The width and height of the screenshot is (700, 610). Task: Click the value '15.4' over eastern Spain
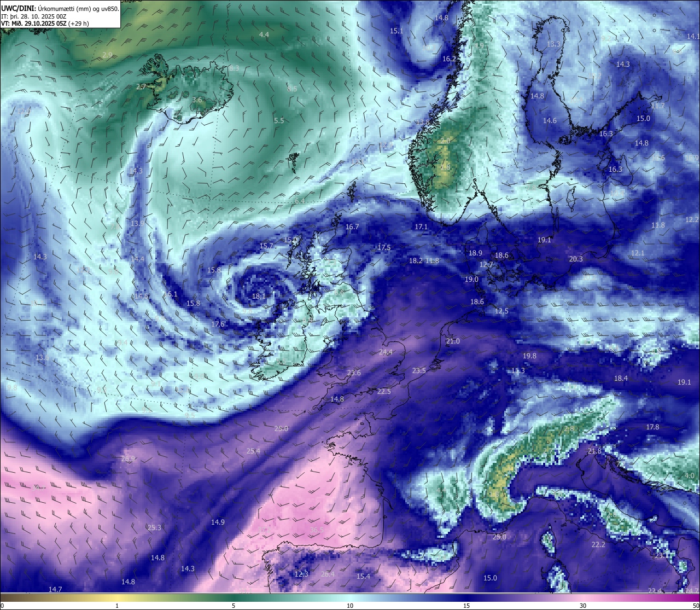click(x=363, y=576)
